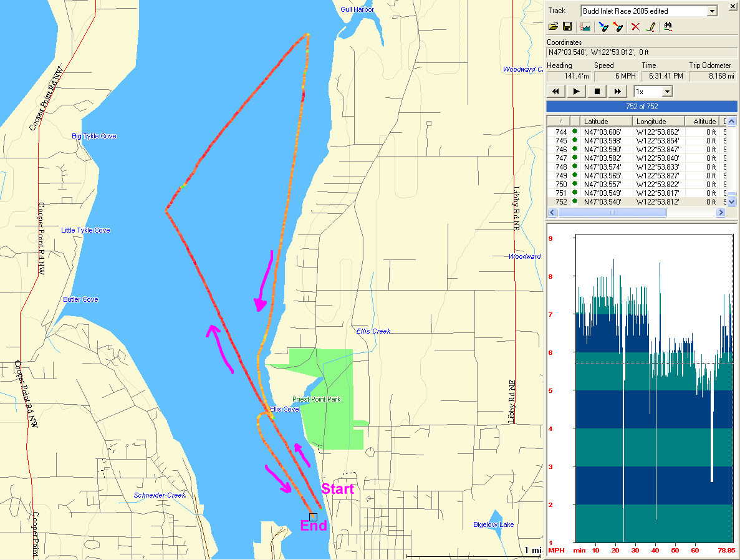Viewport: 740px width, 560px height.
Task: Click the open track folder icon
Action: (553, 27)
